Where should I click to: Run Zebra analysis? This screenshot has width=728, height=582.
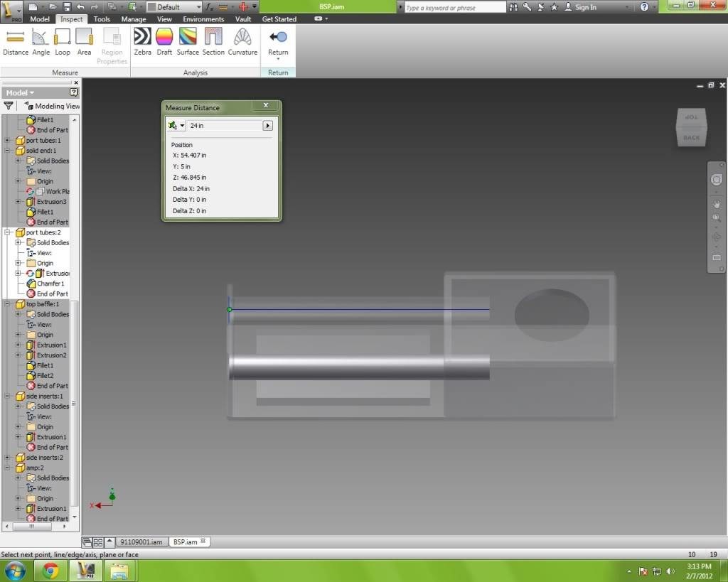point(142,42)
